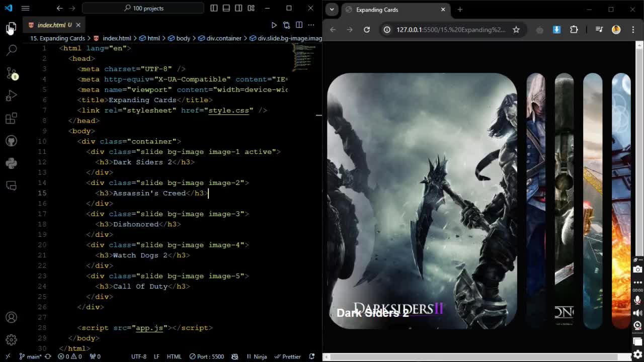Reload the browser page
This screenshot has height=362, width=644.
[367, 30]
